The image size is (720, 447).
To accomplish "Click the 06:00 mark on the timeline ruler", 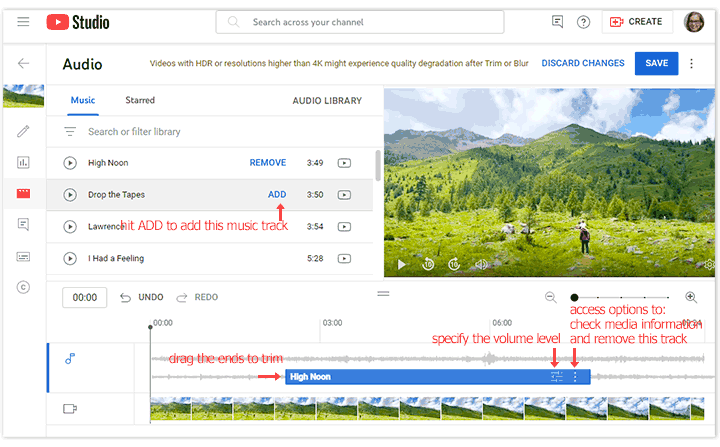I will [x=502, y=323].
